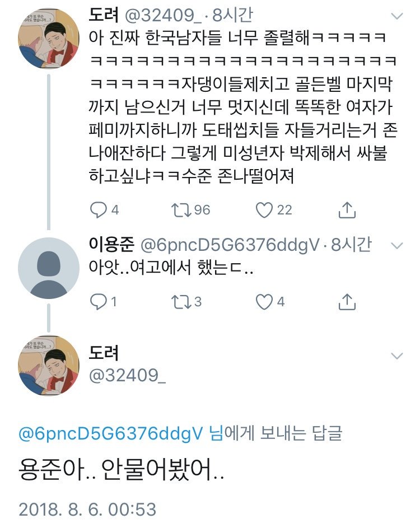
Task: Open 도려's profile picture on the top tweet
Action: coord(49,38)
